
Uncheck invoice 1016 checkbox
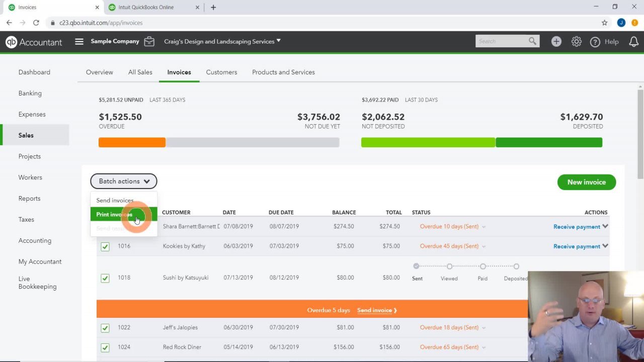tap(105, 246)
